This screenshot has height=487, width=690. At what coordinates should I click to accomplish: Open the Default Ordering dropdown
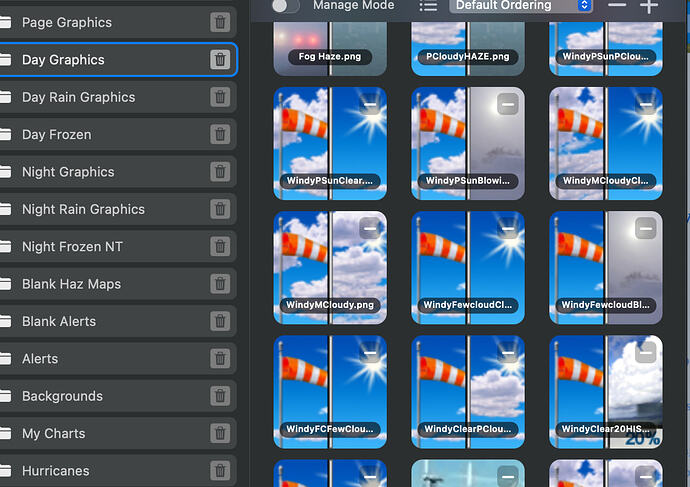click(x=521, y=6)
